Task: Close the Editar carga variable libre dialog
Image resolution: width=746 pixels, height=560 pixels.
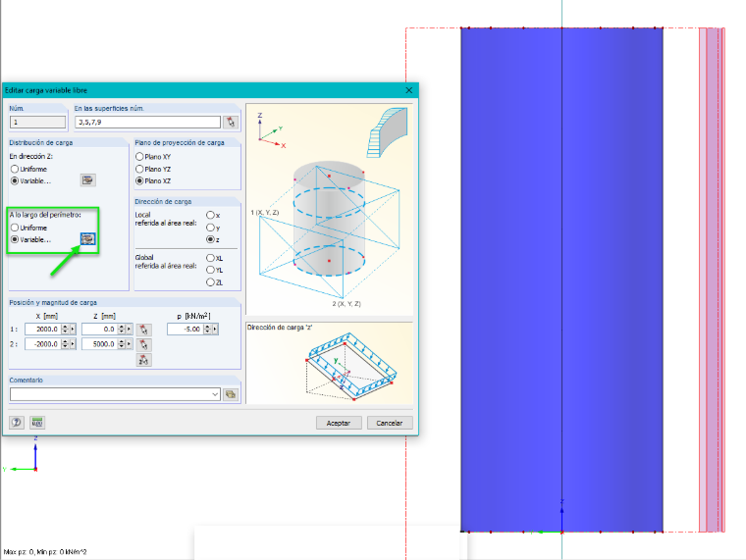Action: pyautogui.click(x=408, y=90)
